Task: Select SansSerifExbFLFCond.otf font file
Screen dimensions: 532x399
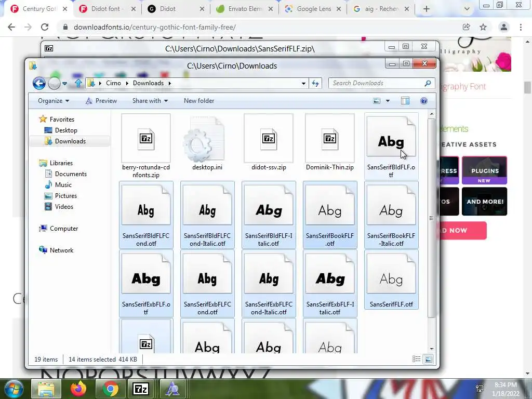Action: (x=207, y=283)
